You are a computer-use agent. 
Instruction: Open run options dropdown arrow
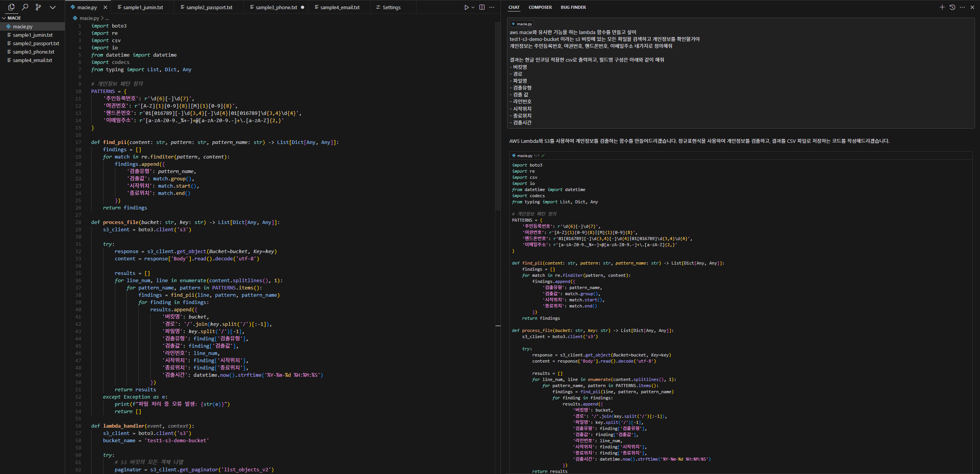coord(473,7)
